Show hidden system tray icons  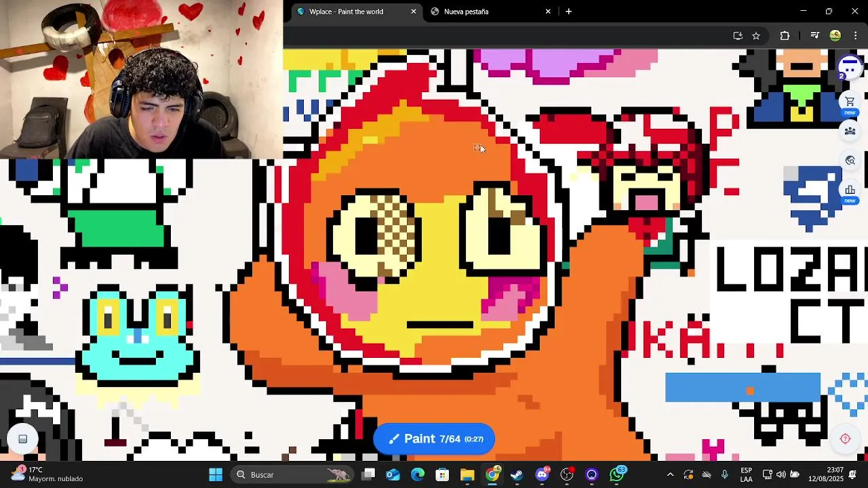pyautogui.click(x=671, y=474)
